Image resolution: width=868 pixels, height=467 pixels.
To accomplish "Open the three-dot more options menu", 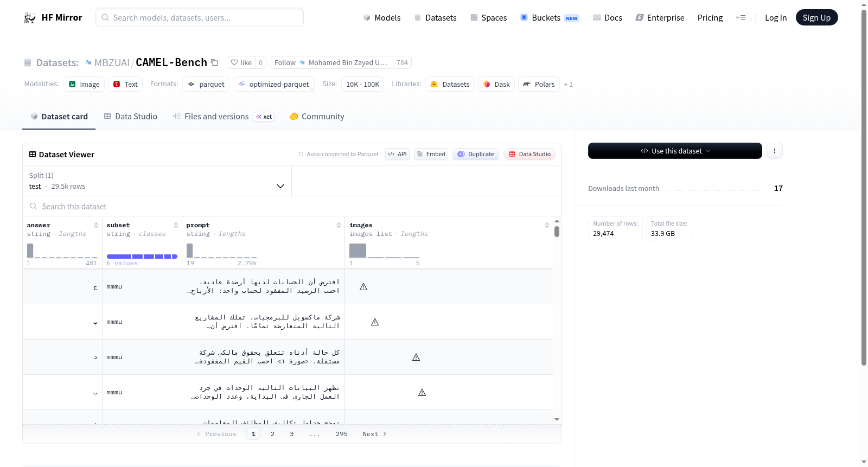I will [x=775, y=151].
